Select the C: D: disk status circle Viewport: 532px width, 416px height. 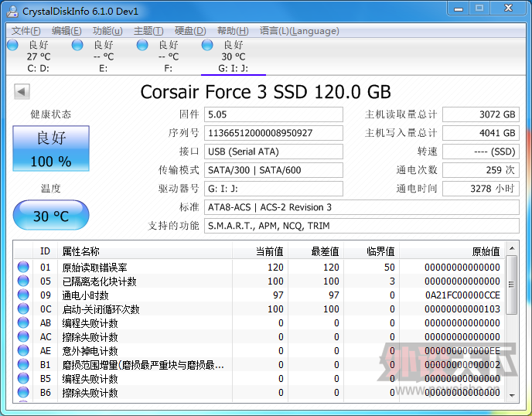tap(12, 45)
